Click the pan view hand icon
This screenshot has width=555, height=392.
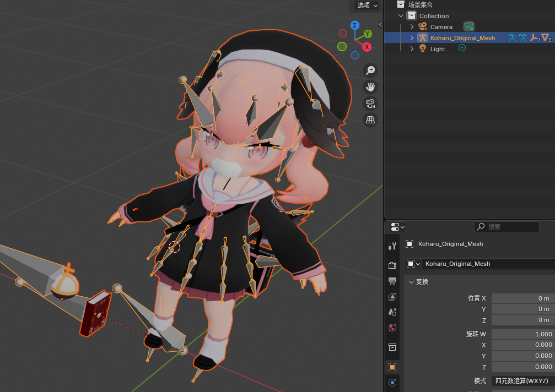[x=370, y=87]
